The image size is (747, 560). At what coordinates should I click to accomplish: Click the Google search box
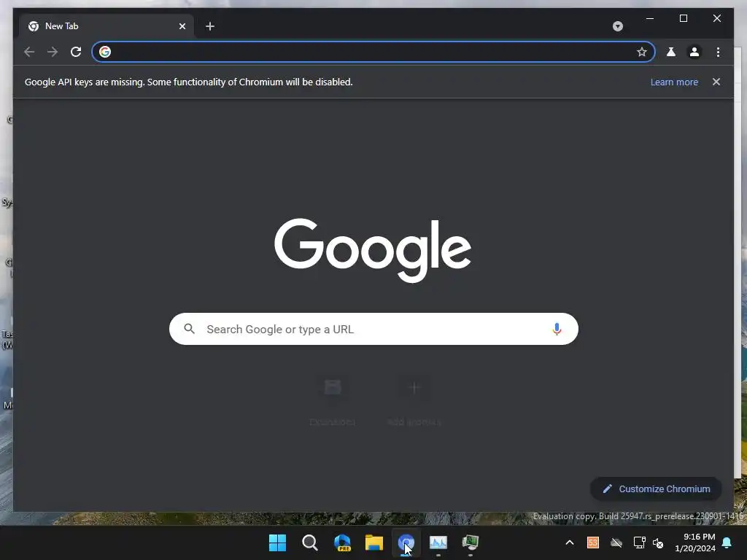(x=373, y=329)
